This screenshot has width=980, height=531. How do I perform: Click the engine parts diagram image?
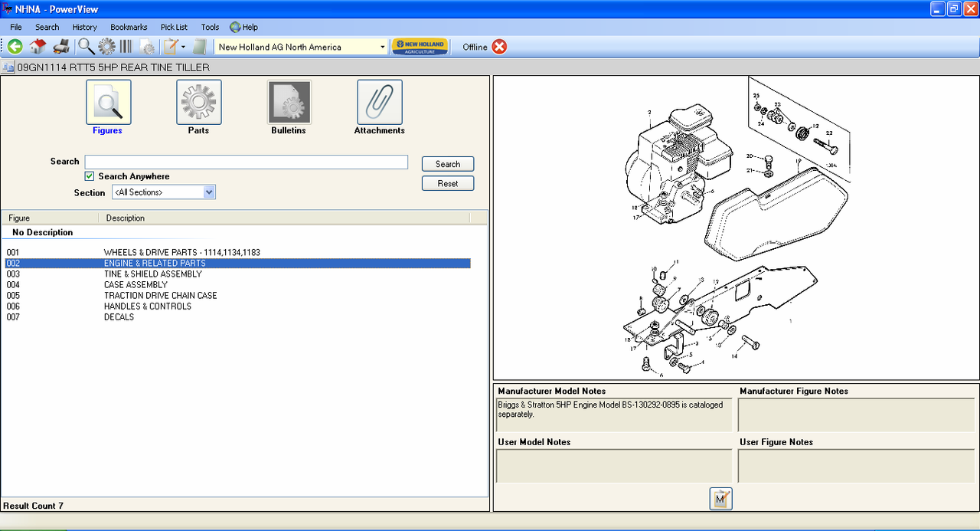[x=736, y=228]
